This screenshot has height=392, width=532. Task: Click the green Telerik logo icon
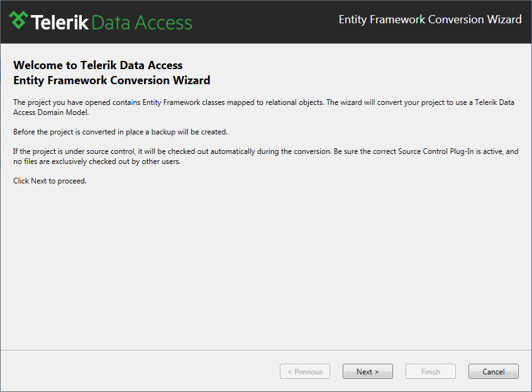click(18, 20)
